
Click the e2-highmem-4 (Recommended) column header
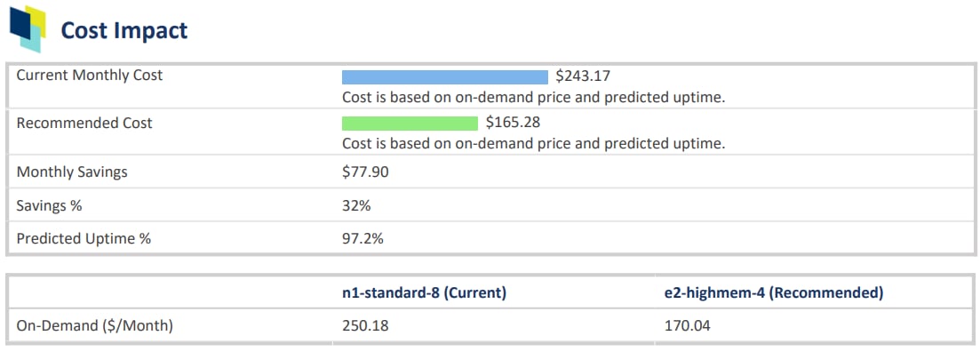tap(774, 293)
